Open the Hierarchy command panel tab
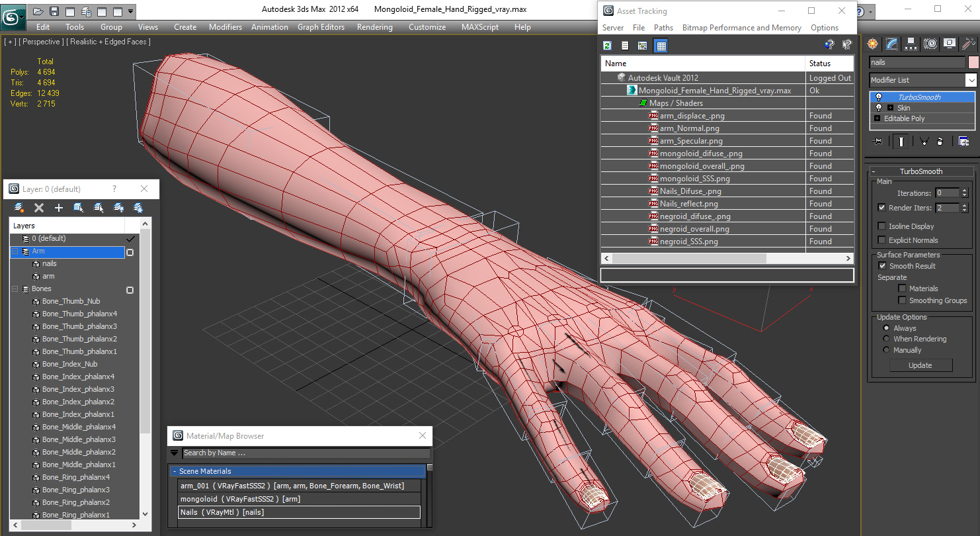The height and width of the screenshot is (536, 980). click(911, 44)
